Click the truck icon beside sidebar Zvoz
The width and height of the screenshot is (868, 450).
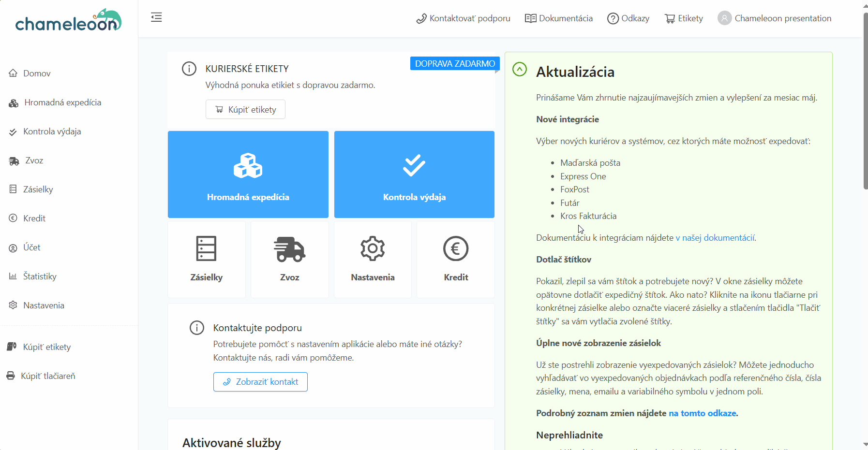(14, 161)
